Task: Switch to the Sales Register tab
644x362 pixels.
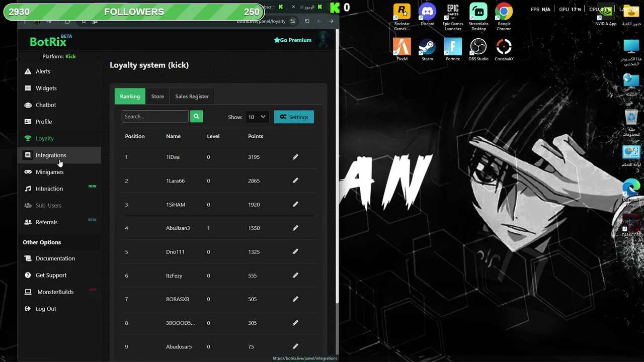Action: tap(192, 96)
